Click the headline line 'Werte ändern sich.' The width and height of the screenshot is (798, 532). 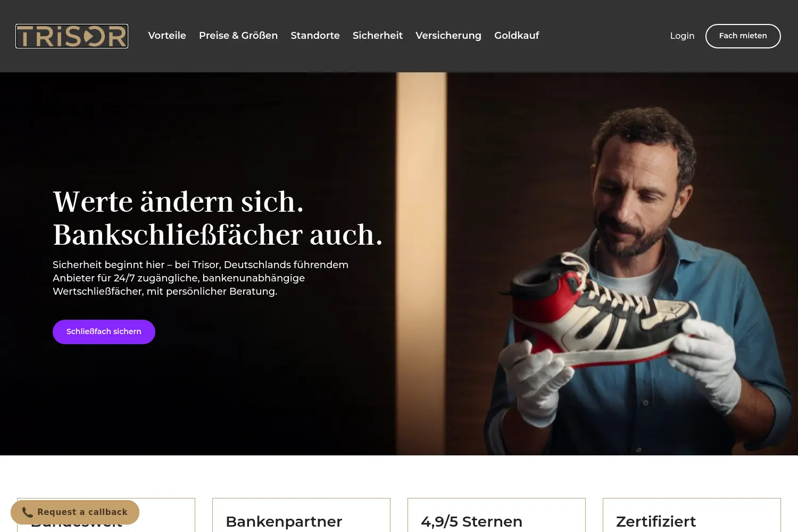coord(178,202)
